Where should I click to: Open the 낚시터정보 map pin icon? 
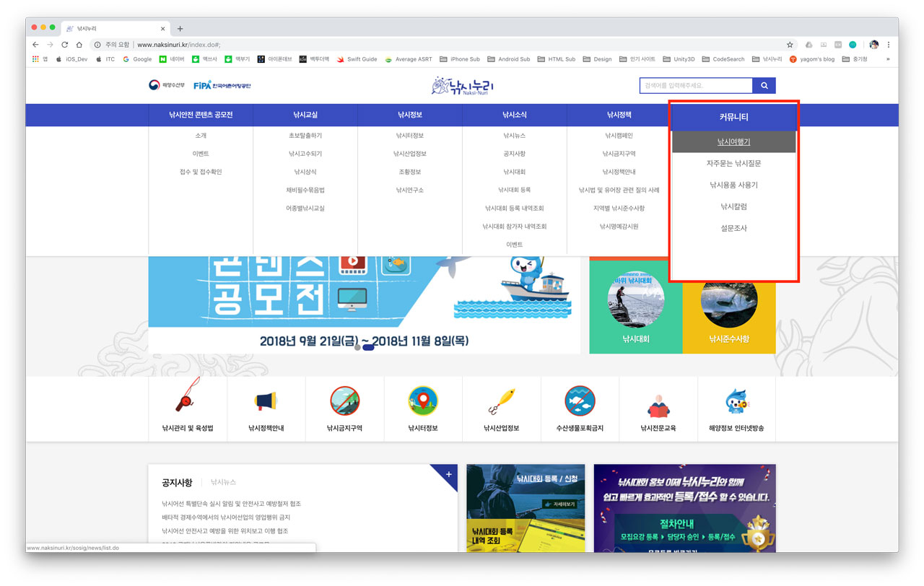(x=423, y=401)
